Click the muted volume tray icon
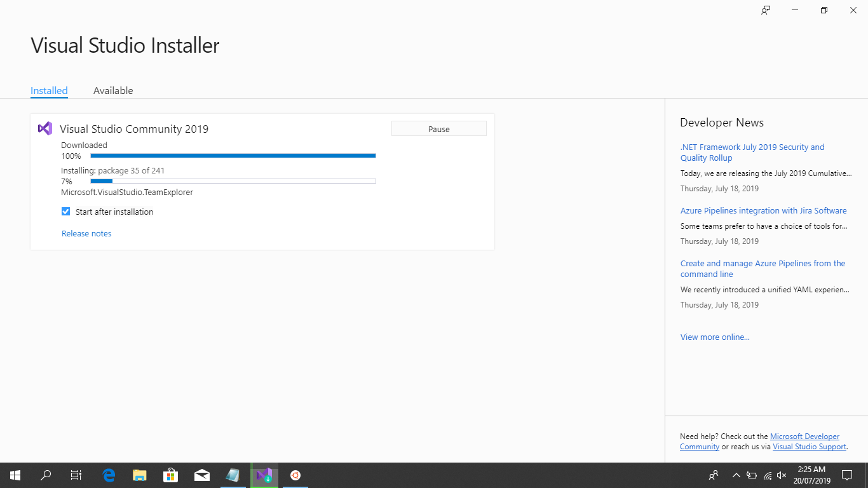This screenshot has width=868, height=488. 782,475
